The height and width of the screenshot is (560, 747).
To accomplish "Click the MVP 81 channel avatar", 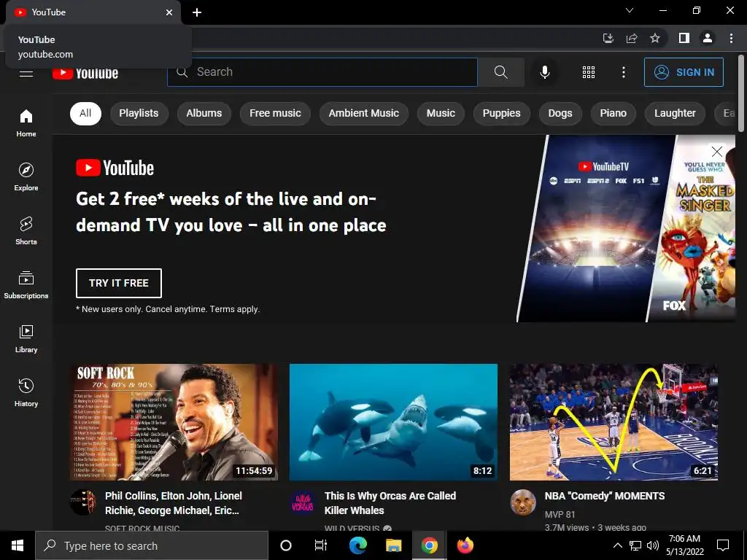I will (522, 502).
